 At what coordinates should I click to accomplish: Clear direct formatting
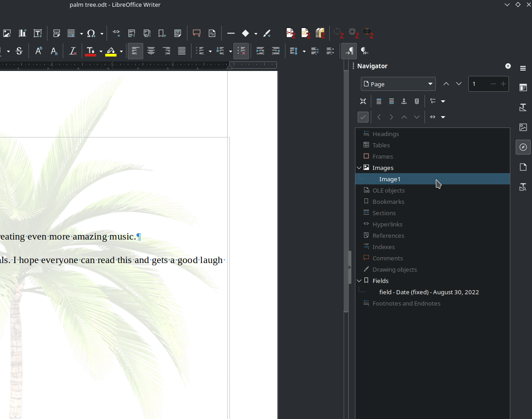(73, 51)
